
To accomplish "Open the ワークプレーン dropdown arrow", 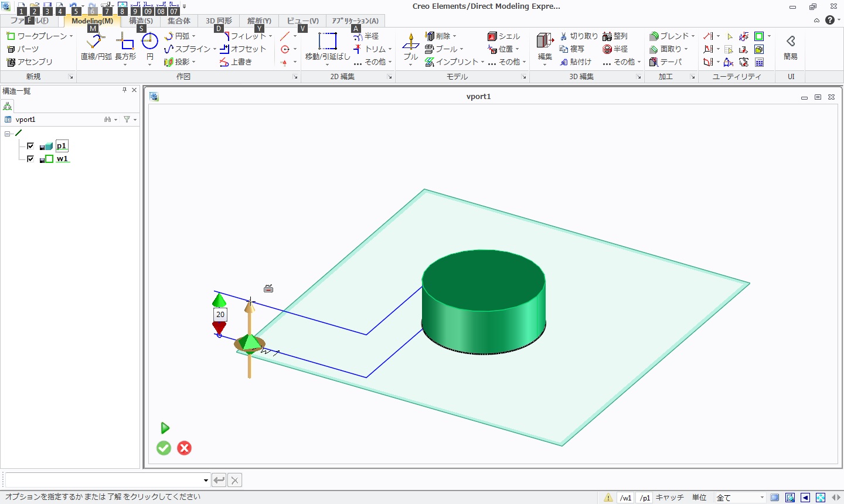I will click(72, 36).
